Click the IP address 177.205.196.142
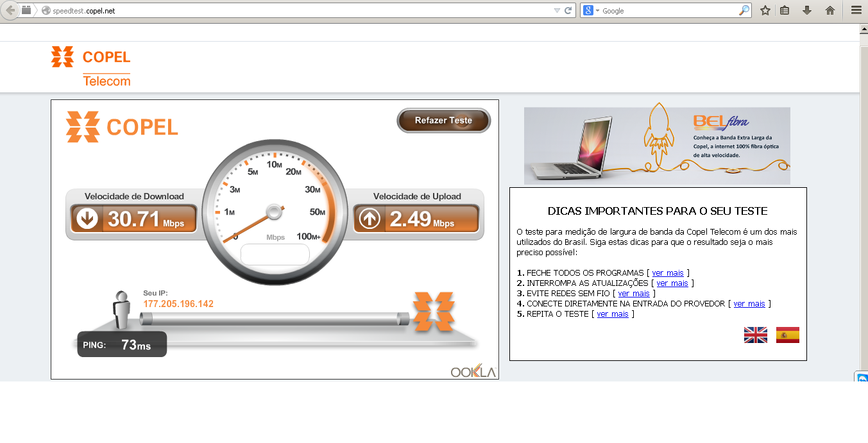The width and height of the screenshot is (868, 443). click(x=178, y=304)
